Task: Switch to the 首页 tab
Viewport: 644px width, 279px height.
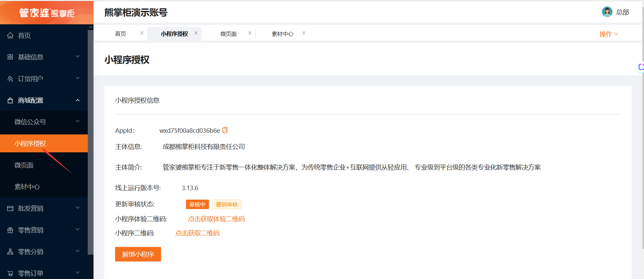Action: pos(120,34)
